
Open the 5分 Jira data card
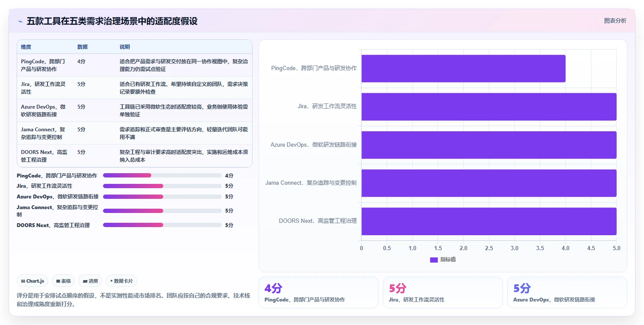pos(443,292)
